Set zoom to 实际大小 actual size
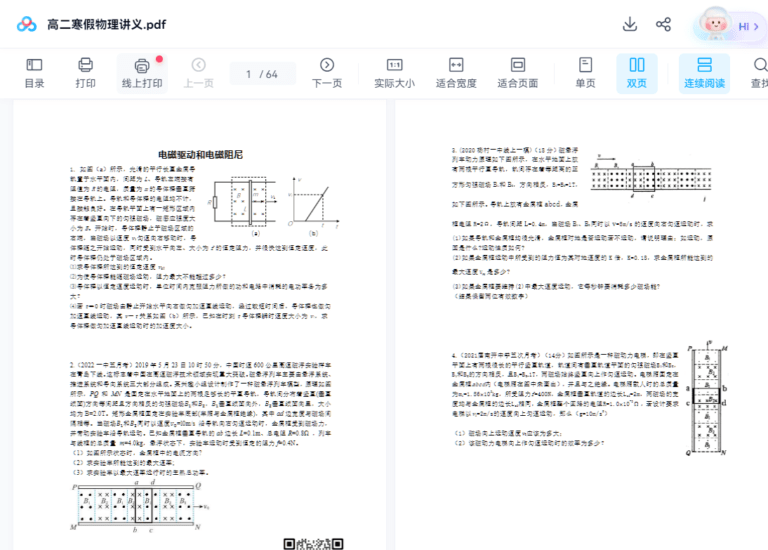 [x=394, y=73]
